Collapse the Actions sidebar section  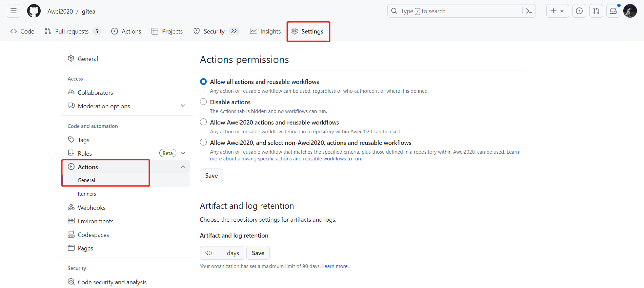point(183,167)
